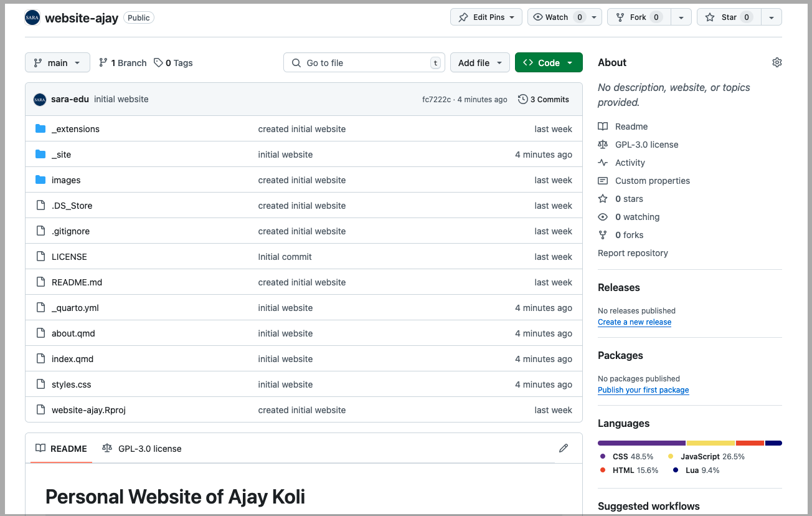View the 0 Tags page

pos(174,63)
